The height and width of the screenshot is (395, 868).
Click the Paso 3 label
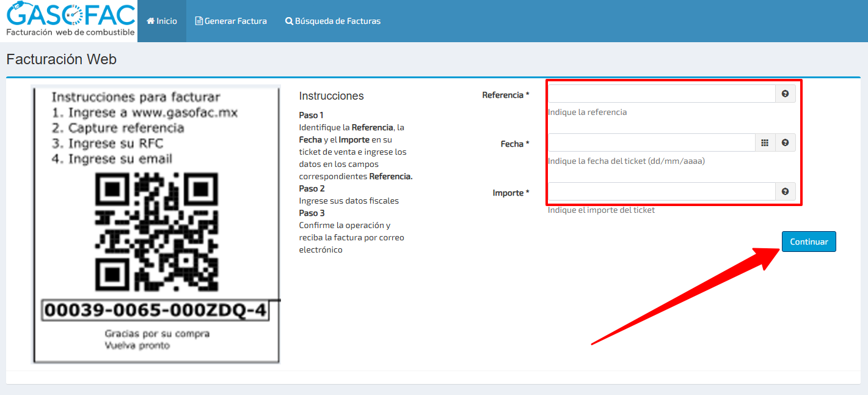[312, 213]
